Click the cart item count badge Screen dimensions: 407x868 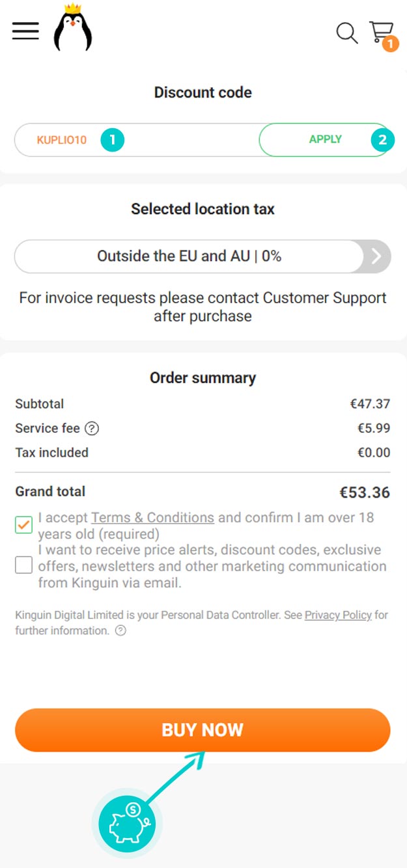pos(390,44)
